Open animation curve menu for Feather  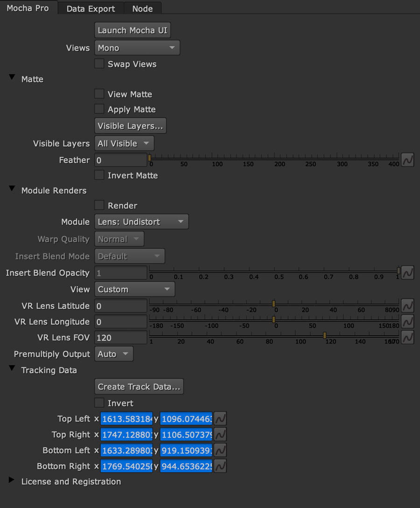(x=407, y=160)
